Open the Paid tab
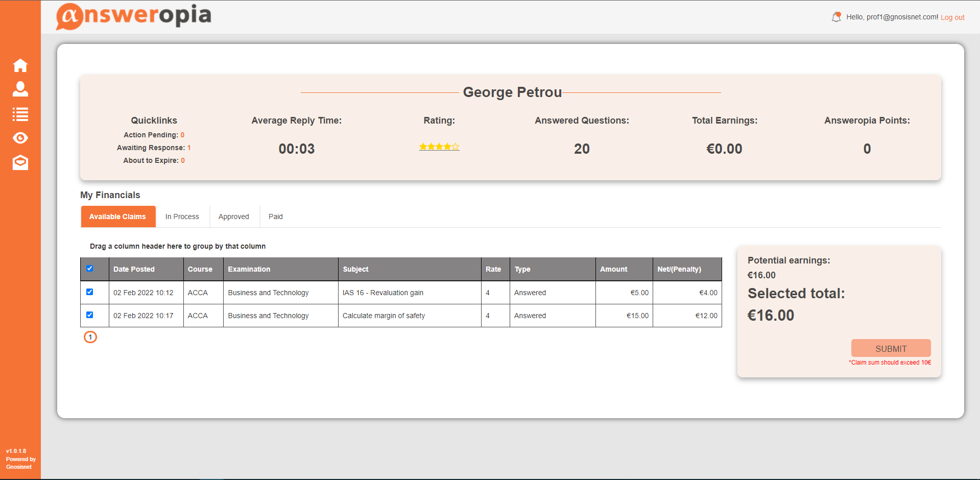The image size is (980, 480). tap(276, 217)
